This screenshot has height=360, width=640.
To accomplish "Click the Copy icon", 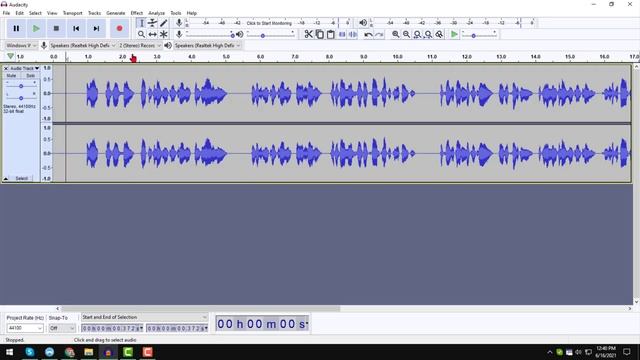I will [320, 34].
